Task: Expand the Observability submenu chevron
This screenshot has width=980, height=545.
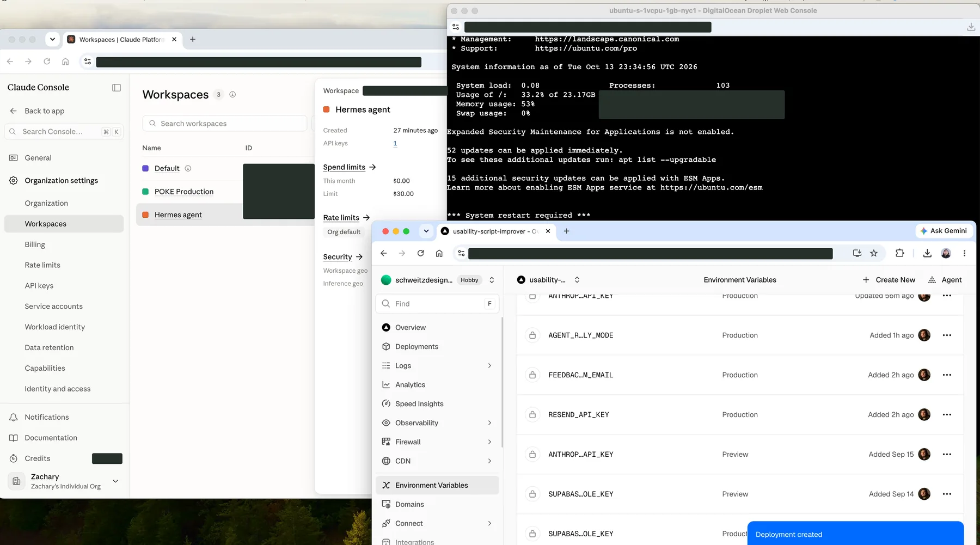Action: tap(489, 423)
